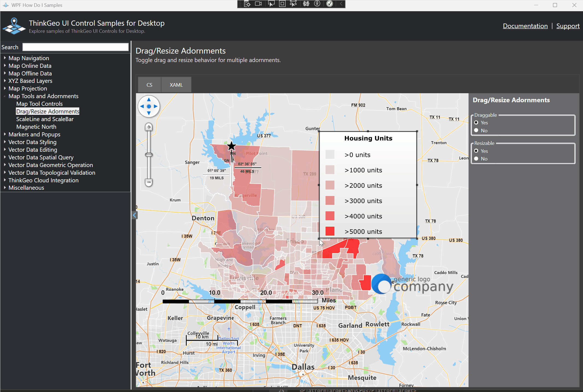Expand the Markers and Popups node
Image resolution: width=583 pixels, height=392 pixels.
point(5,134)
